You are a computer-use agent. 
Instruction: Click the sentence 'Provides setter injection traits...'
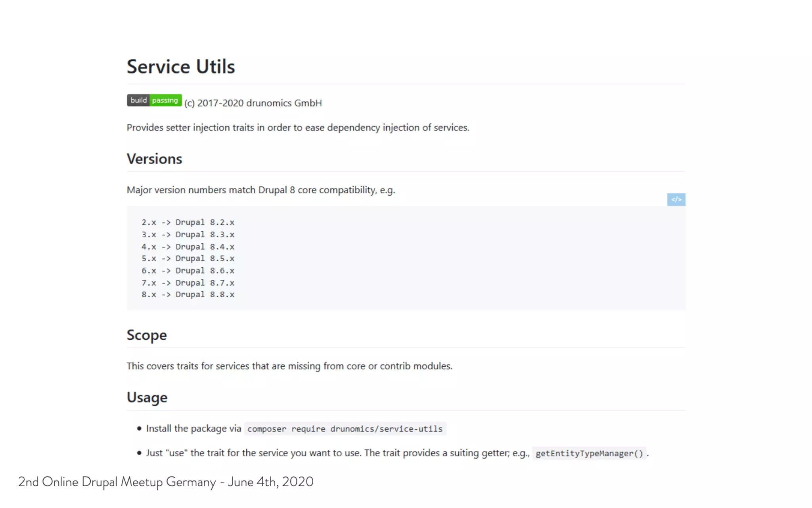coord(298,127)
